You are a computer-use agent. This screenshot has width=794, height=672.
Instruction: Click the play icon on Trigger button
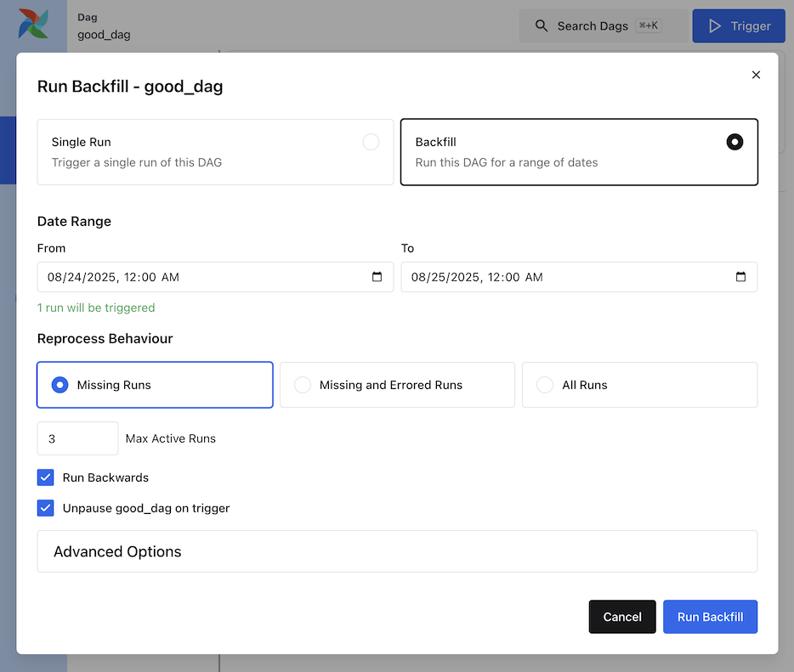coord(715,26)
